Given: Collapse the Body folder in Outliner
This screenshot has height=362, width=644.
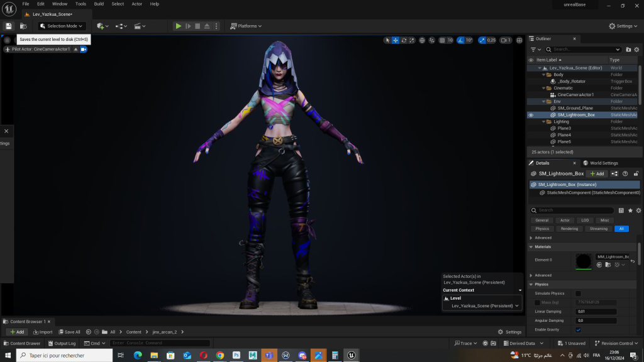Looking at the screenshot, I should (544, 75).
